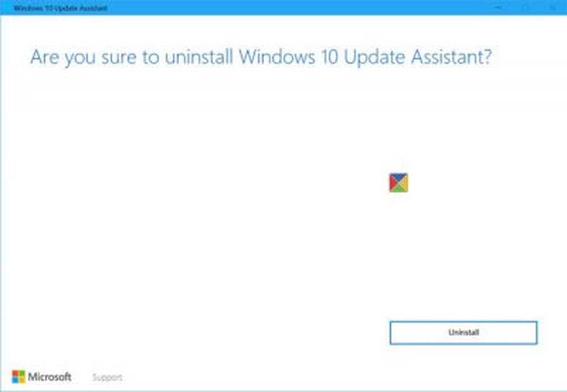Select the red-blue-green-yellow watermark icon
The width and height of the screenshot is (567, 392).
click(x=399, y=182)
